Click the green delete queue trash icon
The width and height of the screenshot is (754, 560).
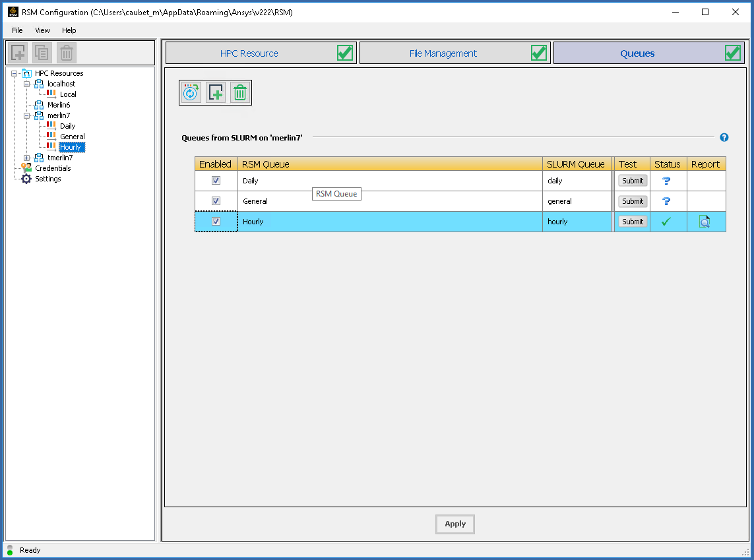pyautogui.click(x=240, y=93)
